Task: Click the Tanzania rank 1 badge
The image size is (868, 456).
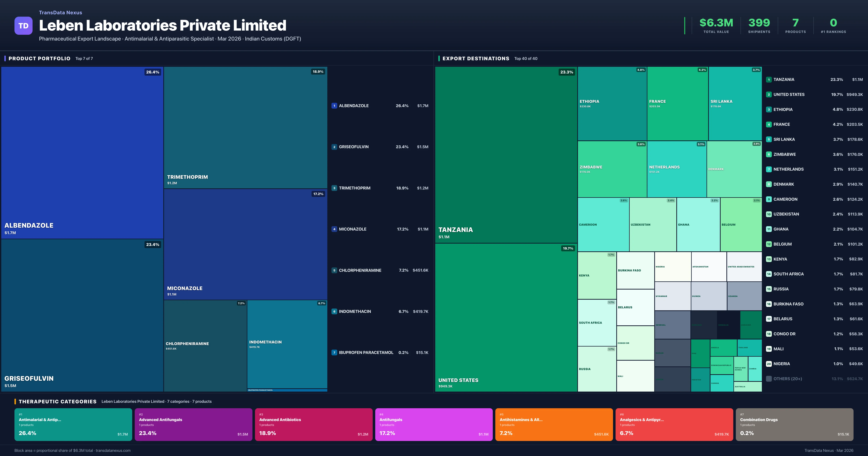Action: 769,80
